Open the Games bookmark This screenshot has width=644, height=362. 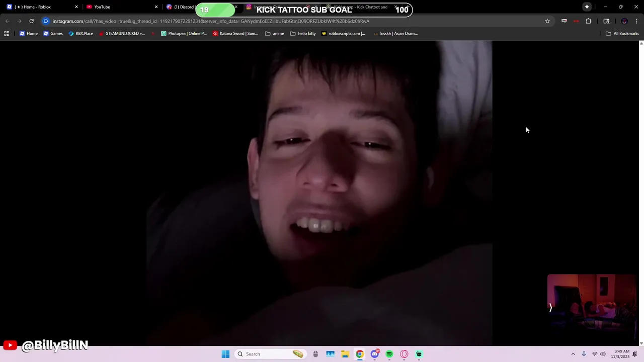click(53, 34)
